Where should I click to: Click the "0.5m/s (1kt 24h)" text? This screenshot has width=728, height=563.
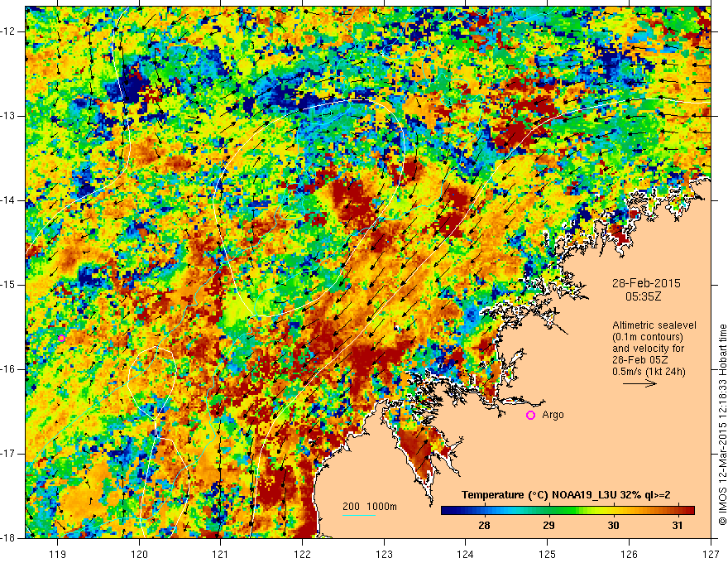649,372
